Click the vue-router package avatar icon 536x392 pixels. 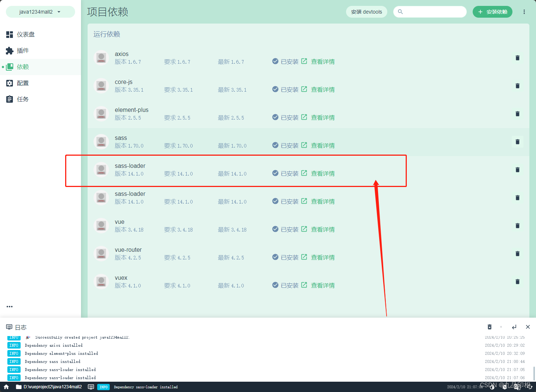pos(101,254)
